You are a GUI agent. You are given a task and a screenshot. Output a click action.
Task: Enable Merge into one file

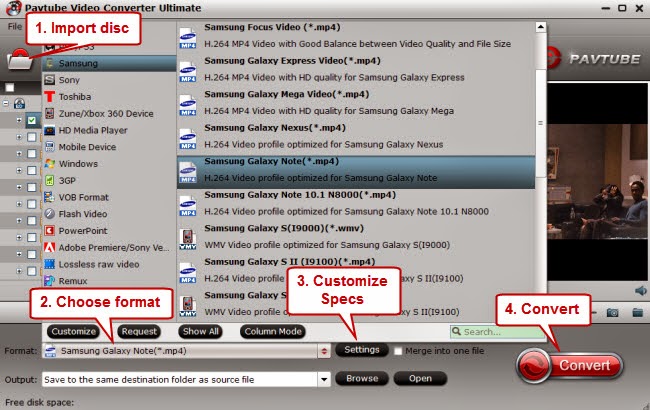pos(398,351)
